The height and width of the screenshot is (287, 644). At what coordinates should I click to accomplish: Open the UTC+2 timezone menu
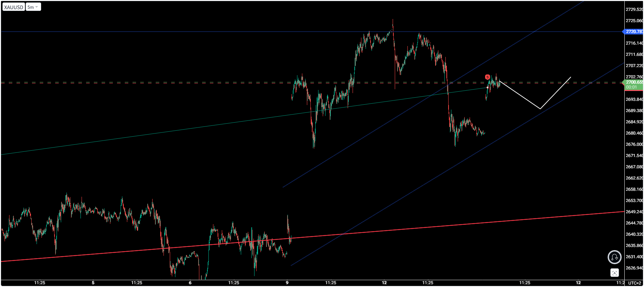click(x=635, y=283)
